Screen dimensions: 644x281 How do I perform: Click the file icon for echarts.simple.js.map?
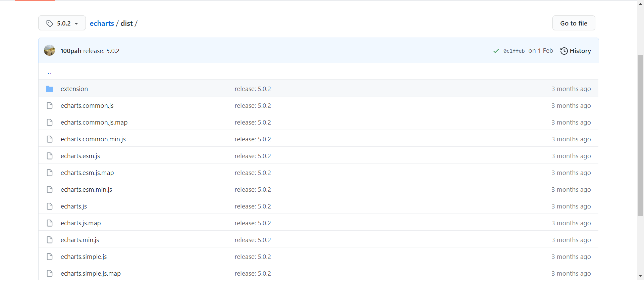click(50, 274)
